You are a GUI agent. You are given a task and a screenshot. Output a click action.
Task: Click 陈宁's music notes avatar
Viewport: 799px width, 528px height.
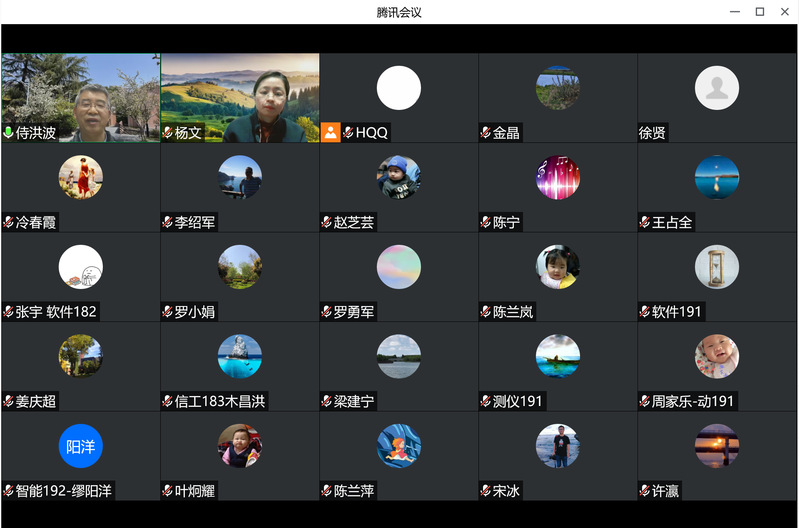click(x=558, y=177)
